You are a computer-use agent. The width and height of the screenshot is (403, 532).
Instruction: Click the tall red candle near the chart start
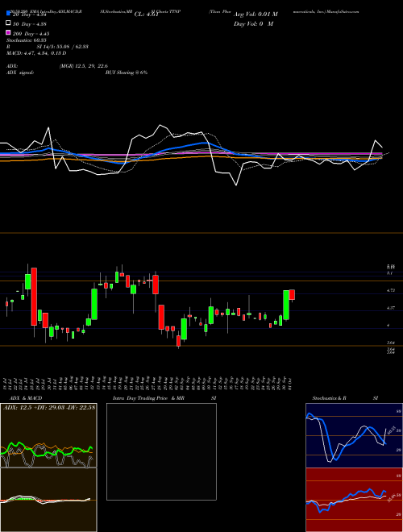(34, 297)
